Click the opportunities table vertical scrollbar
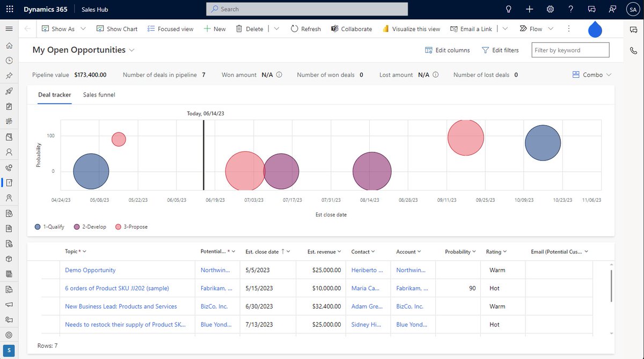The height and width of the screenshot is (359, 644). click(611, 286)
